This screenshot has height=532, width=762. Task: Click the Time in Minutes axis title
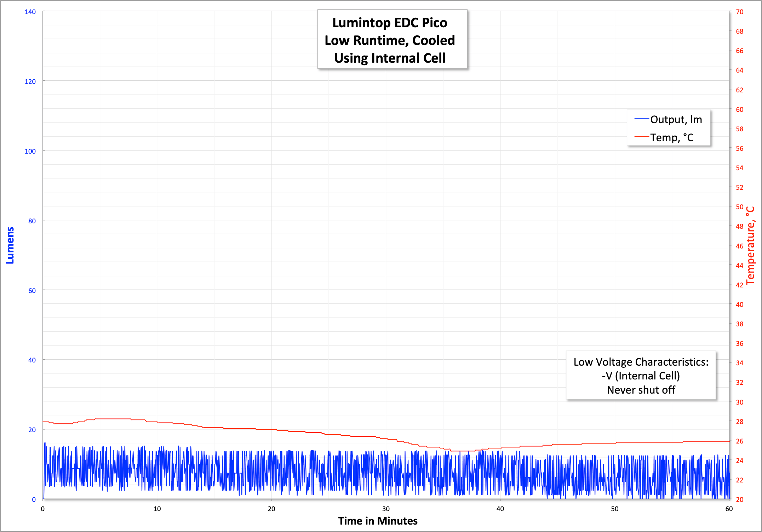tap(378, 521)
